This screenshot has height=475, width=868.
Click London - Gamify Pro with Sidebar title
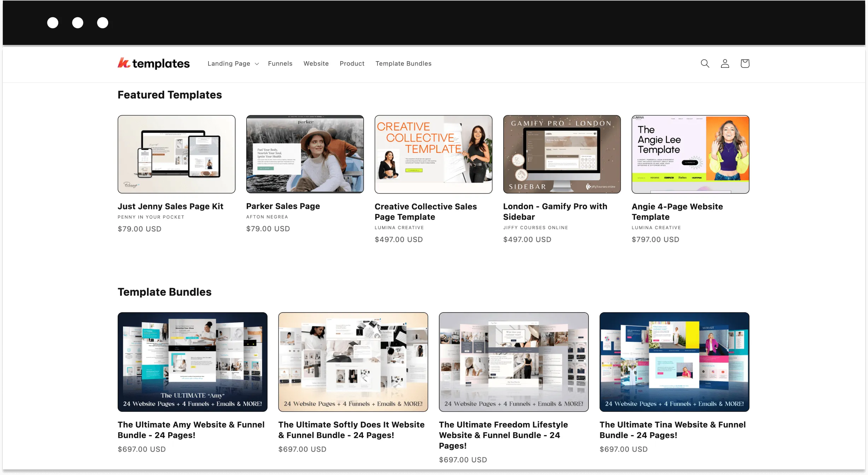[555, 212]
